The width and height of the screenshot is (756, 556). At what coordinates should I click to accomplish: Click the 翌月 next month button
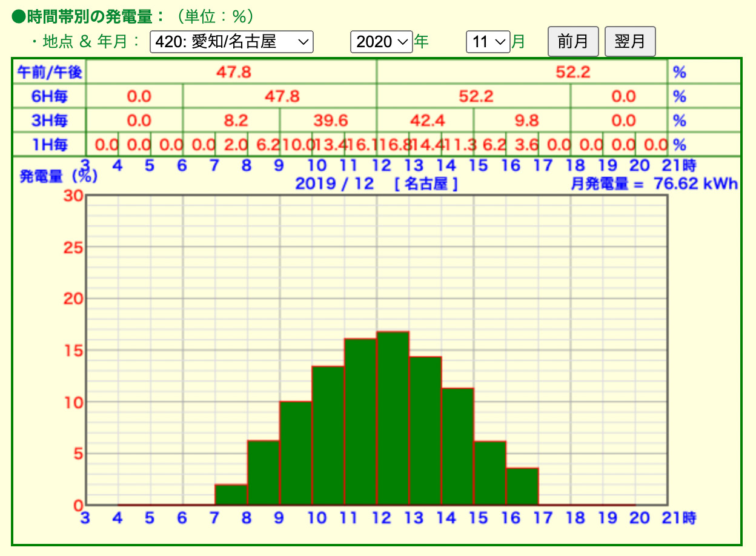tap(629, 42)
